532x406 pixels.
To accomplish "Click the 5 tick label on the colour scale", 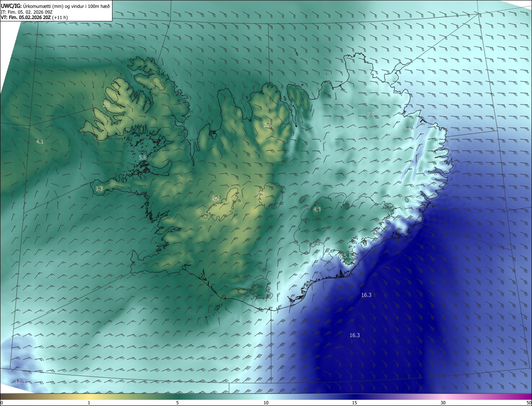I will pyautogui.click(x=177, y=403).
